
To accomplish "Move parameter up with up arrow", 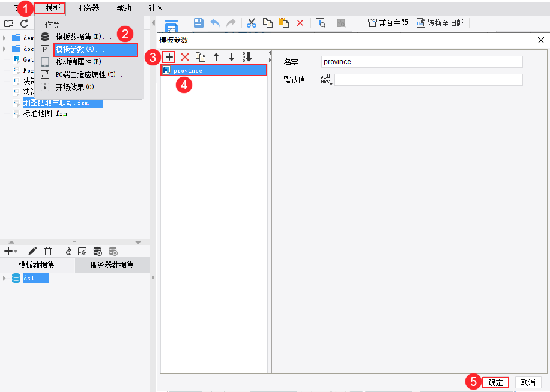I will tap(216, 57).
